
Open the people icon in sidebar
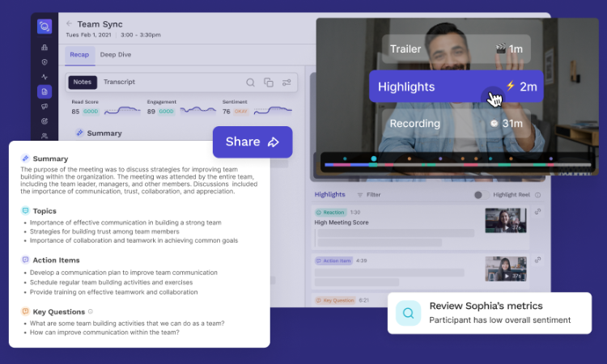[45, 136]
